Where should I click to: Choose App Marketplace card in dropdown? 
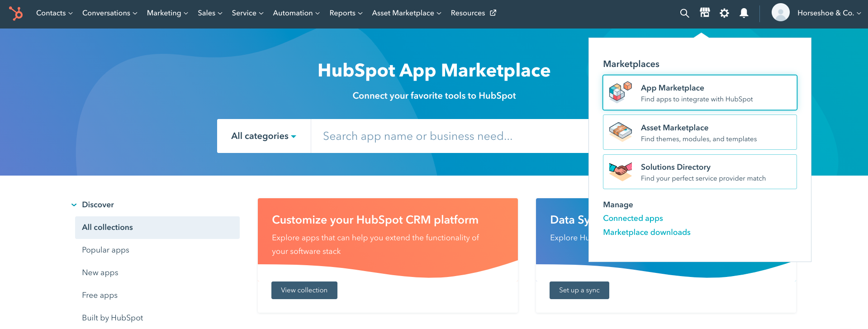point(700,92)
